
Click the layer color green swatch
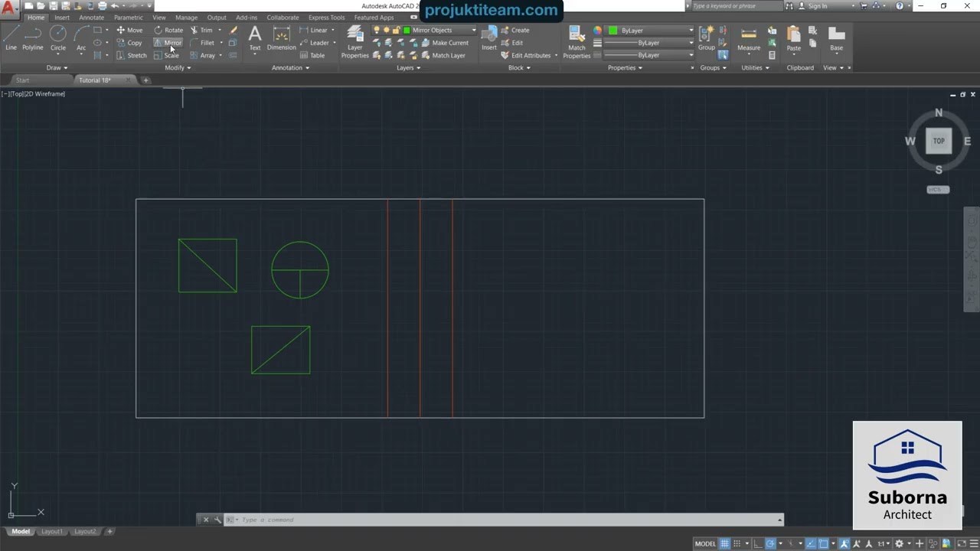[407, 30]
